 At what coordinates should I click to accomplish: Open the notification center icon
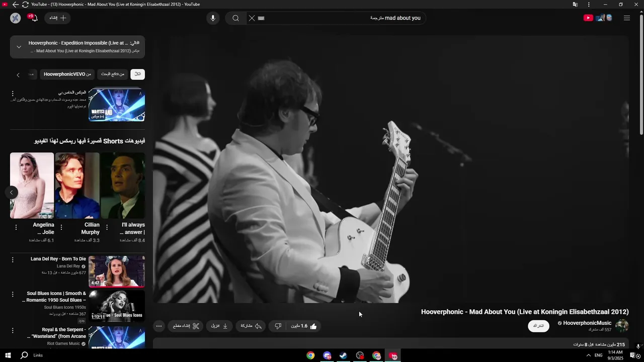pyautogui.click(x=633, y=355)
